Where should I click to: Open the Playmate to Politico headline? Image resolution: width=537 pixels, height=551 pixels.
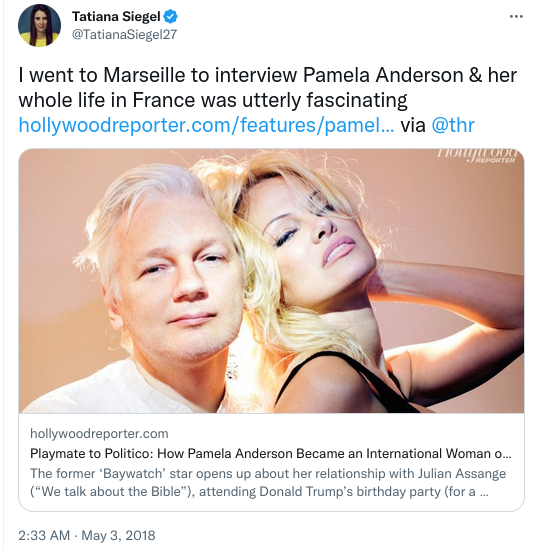click(x=271, y=453)
